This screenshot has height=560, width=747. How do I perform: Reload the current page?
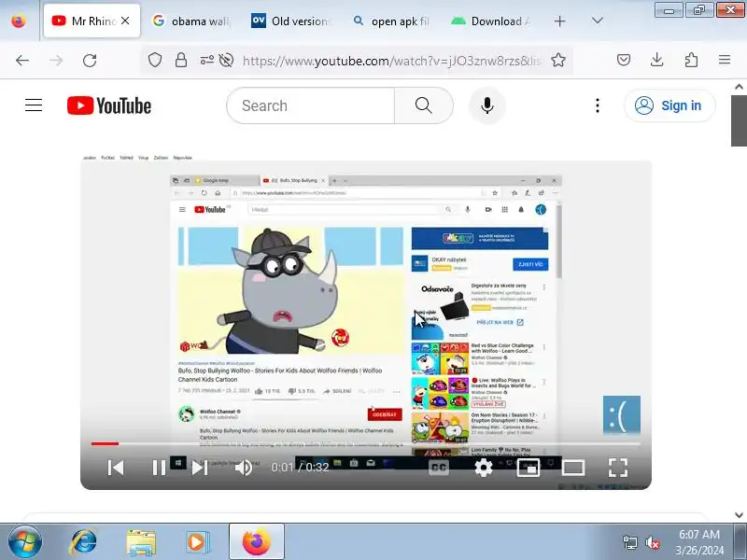(x=90, y=60)
